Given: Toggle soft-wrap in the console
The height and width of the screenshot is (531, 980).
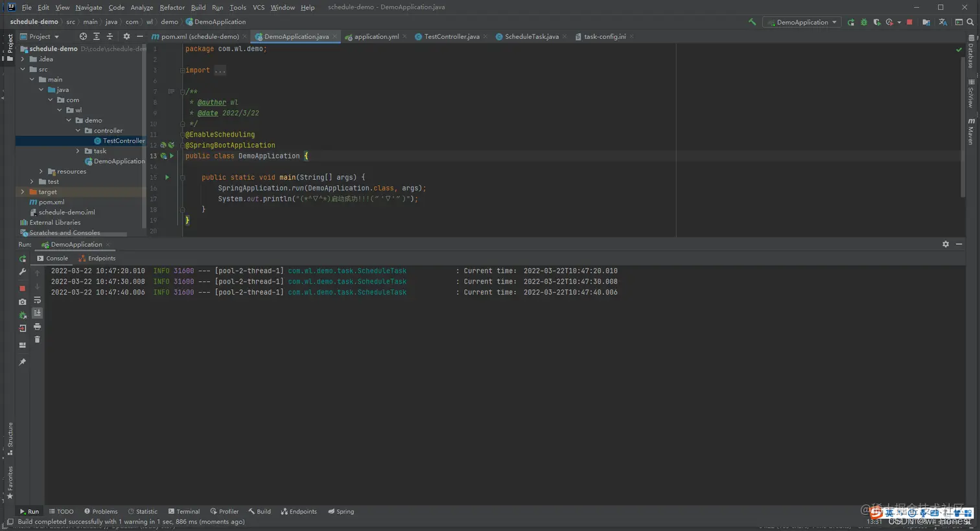Looking at the screenshot, I should click(x=37, y=300).
